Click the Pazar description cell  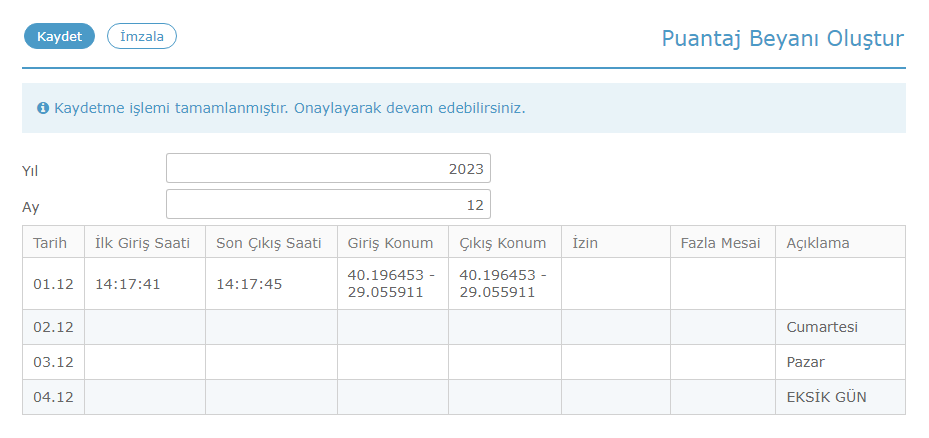[x=840, y=362]
